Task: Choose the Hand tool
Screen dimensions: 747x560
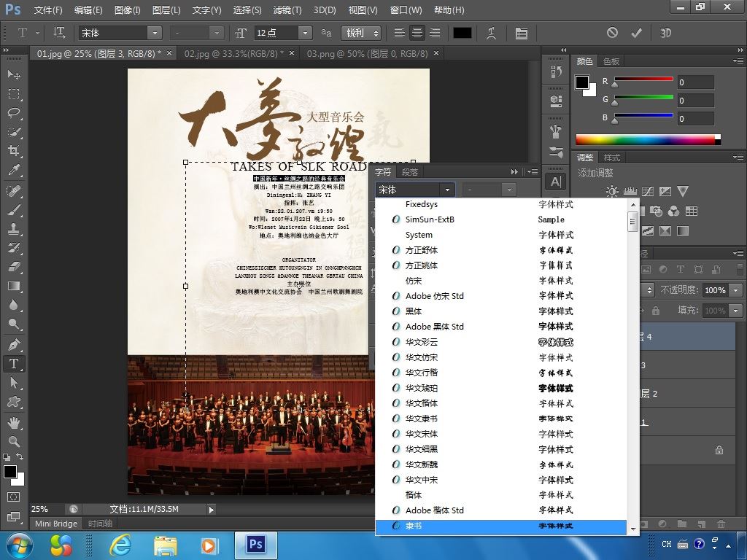Action: tap(14, 423)
